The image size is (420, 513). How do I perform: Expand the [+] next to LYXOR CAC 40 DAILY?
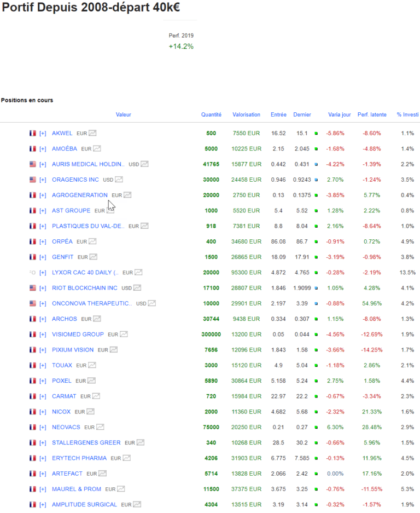[x=43, y=273]
